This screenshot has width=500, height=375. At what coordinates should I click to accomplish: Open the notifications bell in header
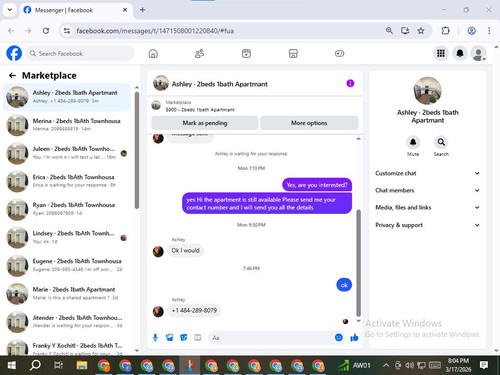pos(460,53)
